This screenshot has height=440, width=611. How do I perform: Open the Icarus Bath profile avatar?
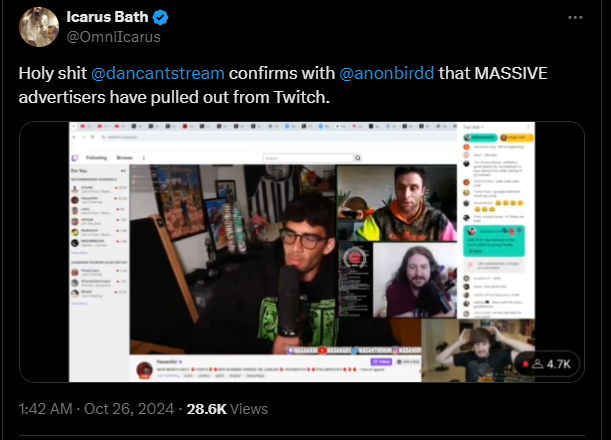[x=39, y=27]
